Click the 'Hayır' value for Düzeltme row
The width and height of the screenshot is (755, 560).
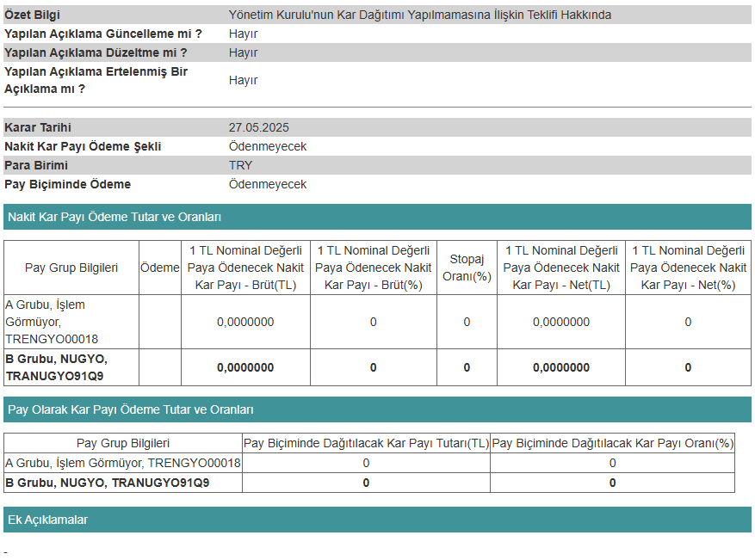pos(243,52)
